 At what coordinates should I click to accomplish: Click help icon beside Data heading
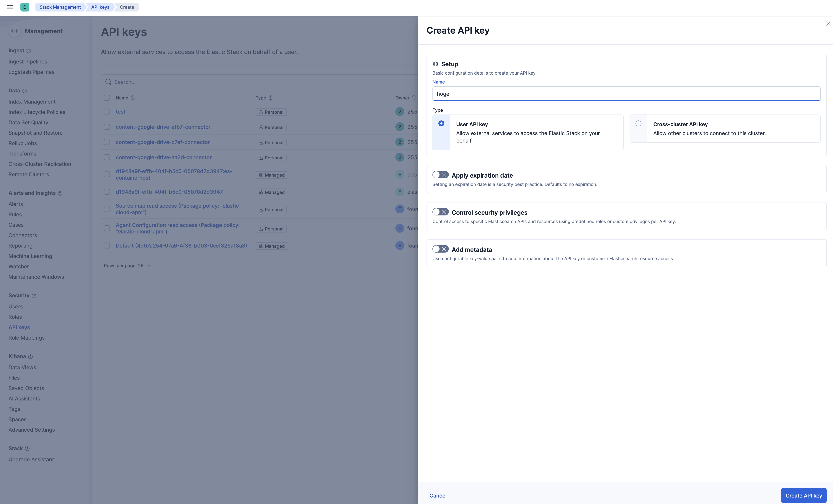point(25,91)
